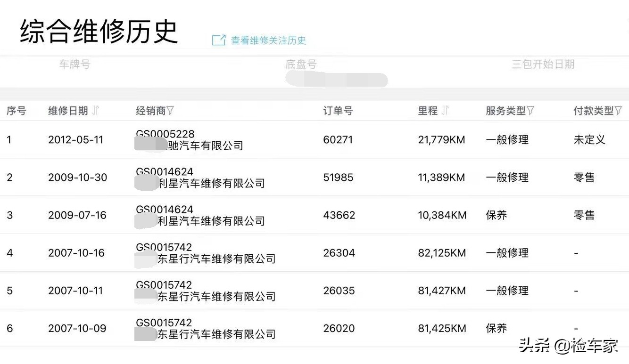Screen dimensions: 629x364
Task: Click dealer 利星汽车维修有限公司 dated 2009-07-16
Action: pos(211,221)
